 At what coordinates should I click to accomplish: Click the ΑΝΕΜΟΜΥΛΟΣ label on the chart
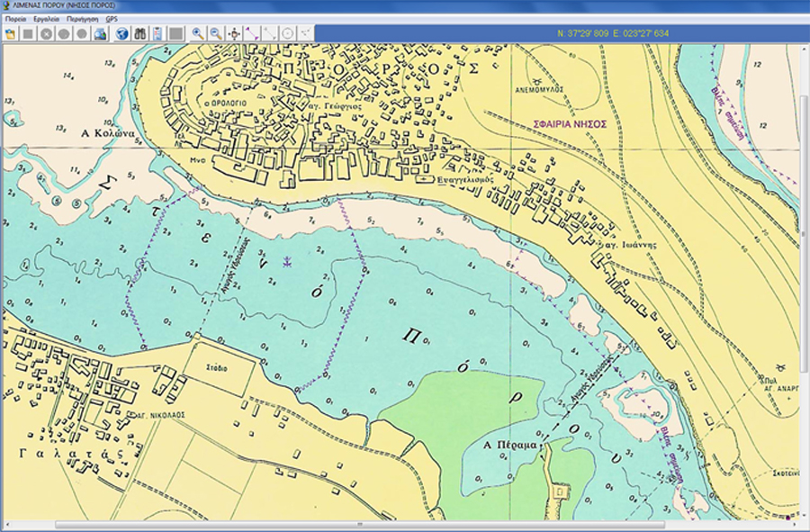(539, 90)
